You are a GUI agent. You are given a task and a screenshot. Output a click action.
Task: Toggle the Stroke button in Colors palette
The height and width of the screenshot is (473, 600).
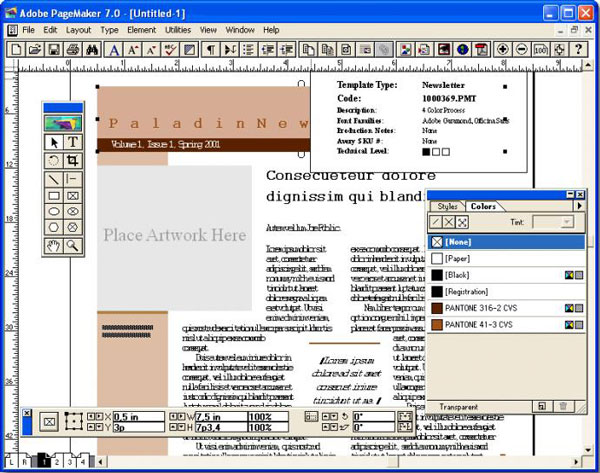(435, 222)
